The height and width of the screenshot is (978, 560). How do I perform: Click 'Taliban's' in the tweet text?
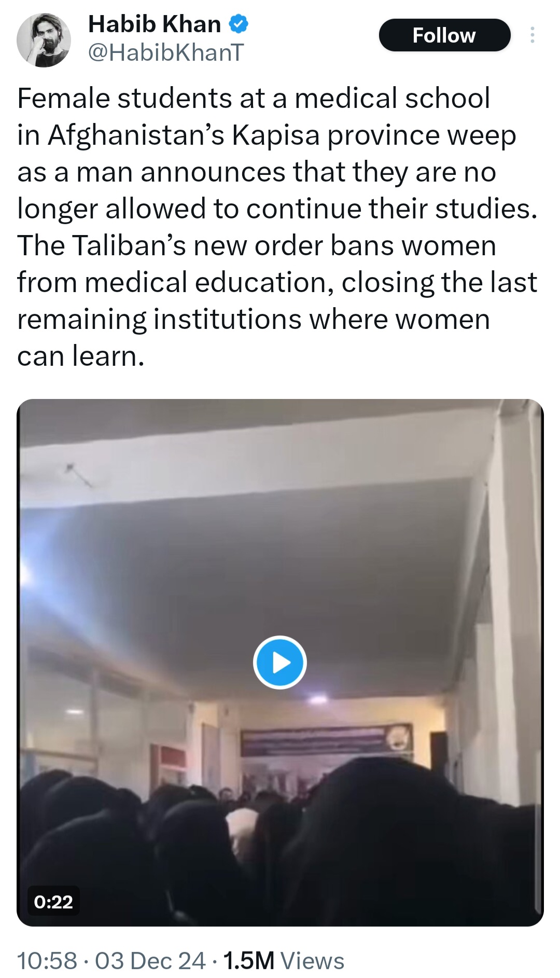[129, 245]
